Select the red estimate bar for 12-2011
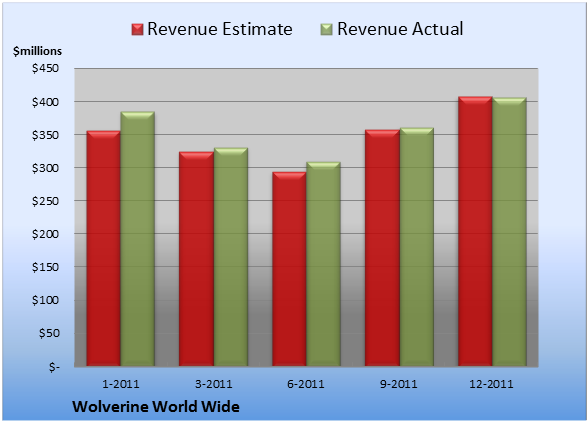This screenshot has width=588, height=422. click(x=475, y=231)
